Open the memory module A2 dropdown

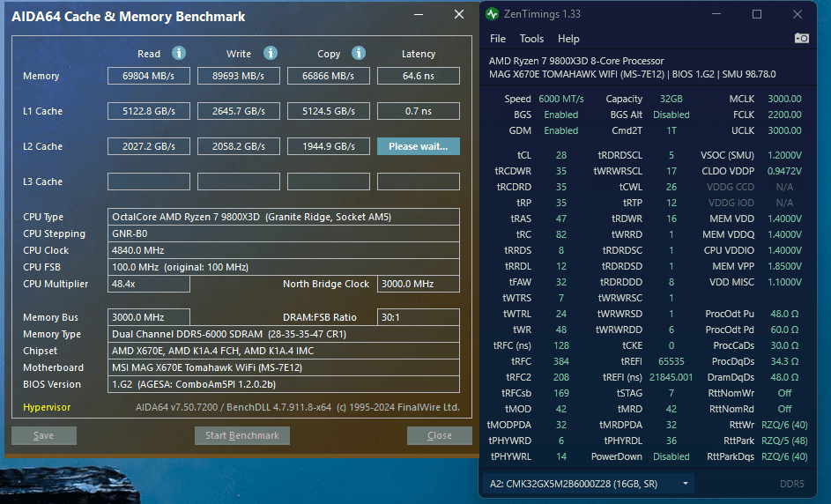(589, 484)
